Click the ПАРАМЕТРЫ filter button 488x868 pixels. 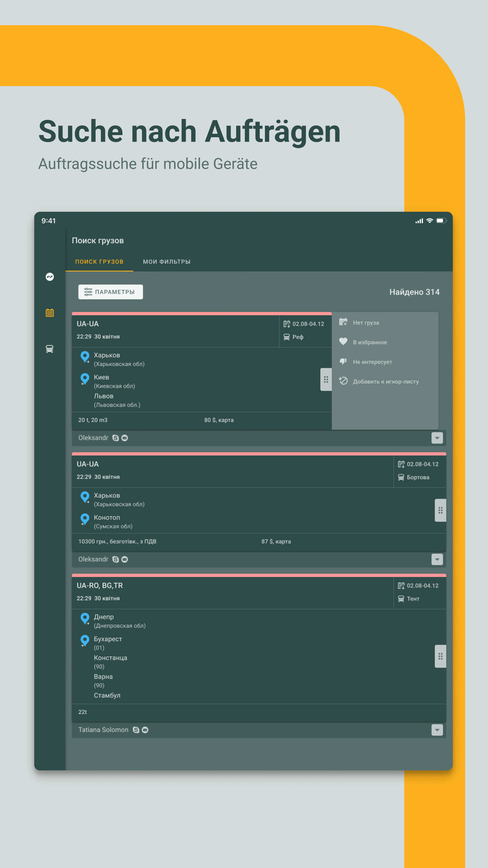coord(110,292)
